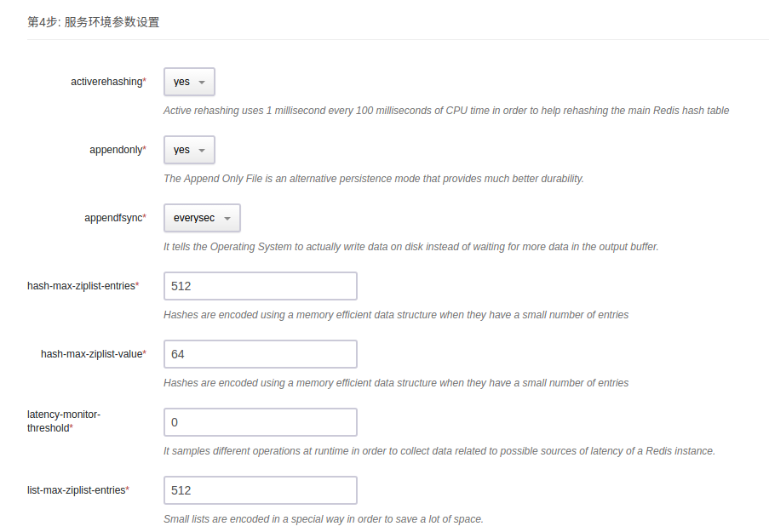769x532 pixels.
Task: Click the hash-max-ziplist-value field containing 64
Action: coord(260,354)
